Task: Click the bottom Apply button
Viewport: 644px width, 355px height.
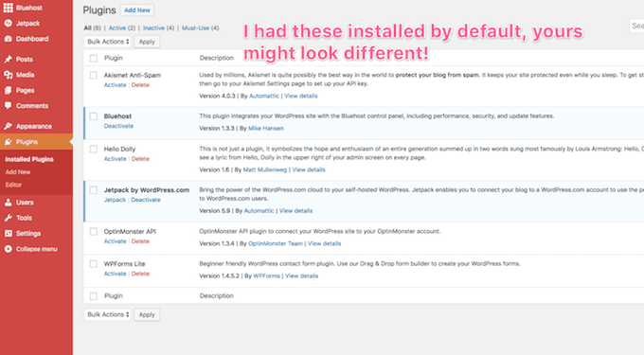Action: point(147,314)
